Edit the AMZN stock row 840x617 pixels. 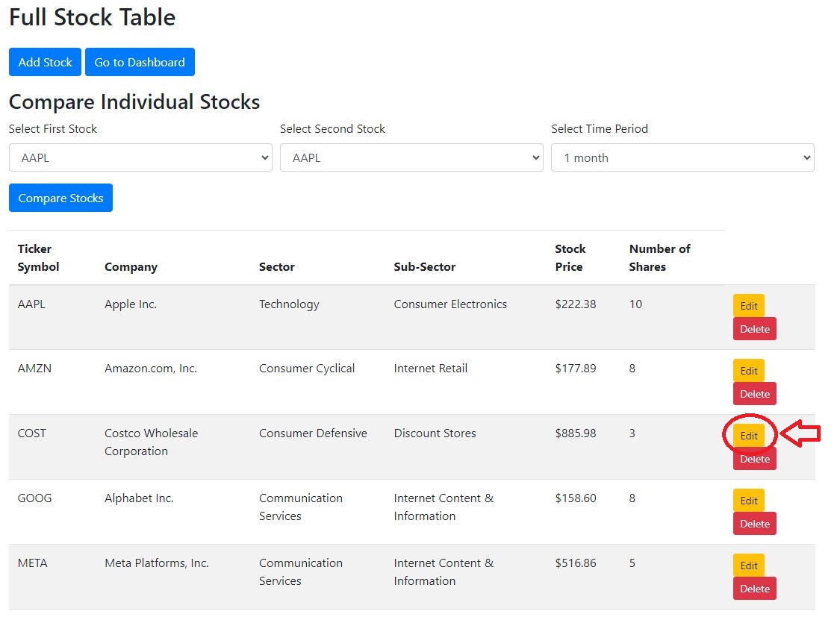pos(748,371)
